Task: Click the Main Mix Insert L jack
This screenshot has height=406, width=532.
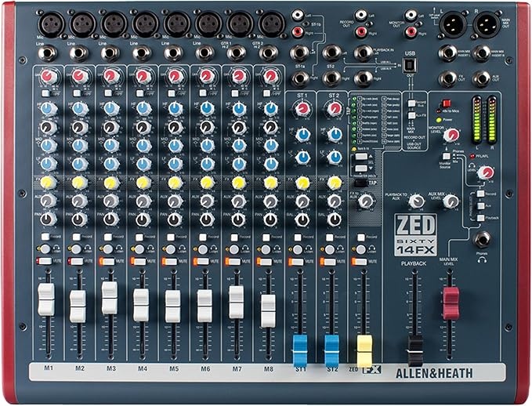Action: point(447,53)
